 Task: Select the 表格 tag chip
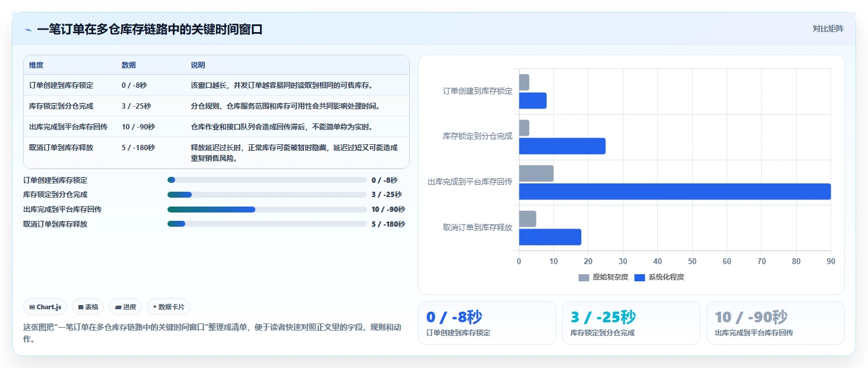[x=88, y=307]
